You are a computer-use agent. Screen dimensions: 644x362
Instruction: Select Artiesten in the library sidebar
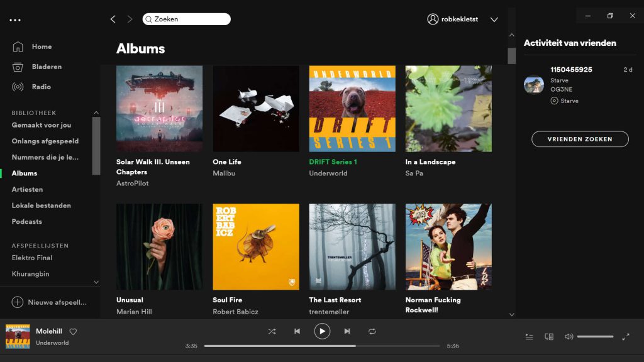[27, 189]
